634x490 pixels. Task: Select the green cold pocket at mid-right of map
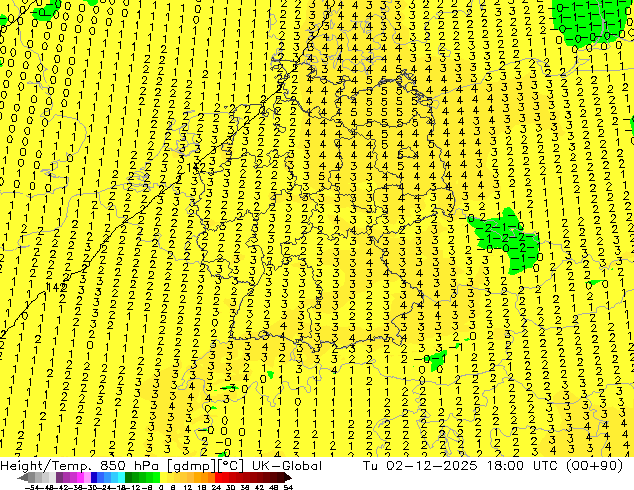click(509, 237)
